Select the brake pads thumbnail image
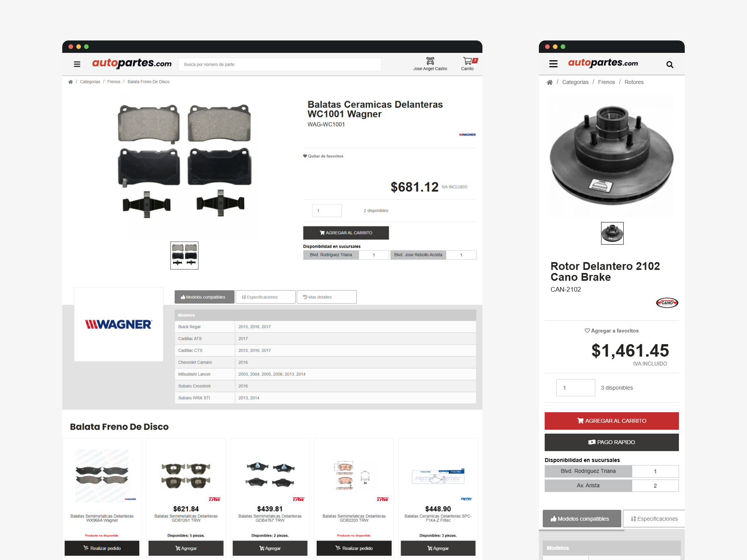Image resolution: width=747 pixels, height=560 pixels. pos(184,255)
